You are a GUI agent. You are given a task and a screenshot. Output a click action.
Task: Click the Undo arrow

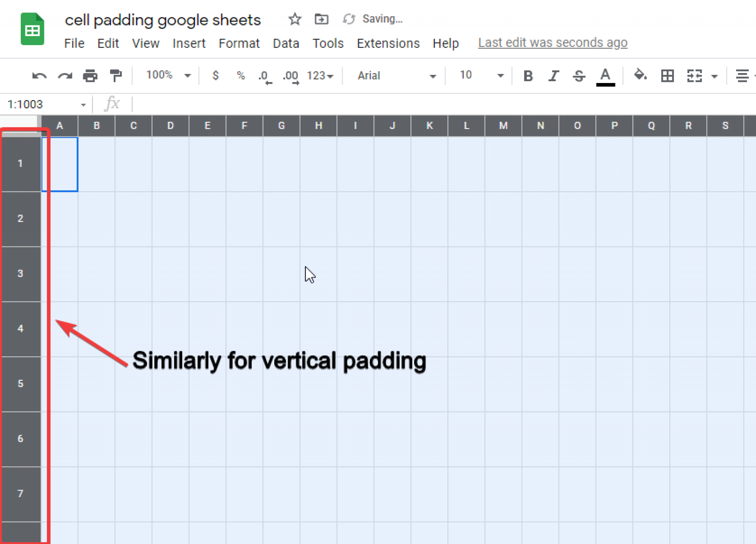[x=39, y=76]
